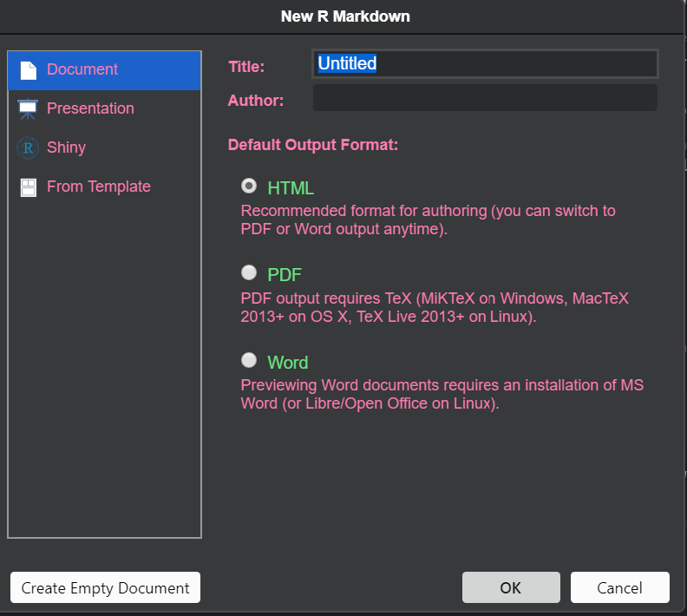Click the 'Recommended format for authoring' description
687x616 pixels.
(428, 220)
